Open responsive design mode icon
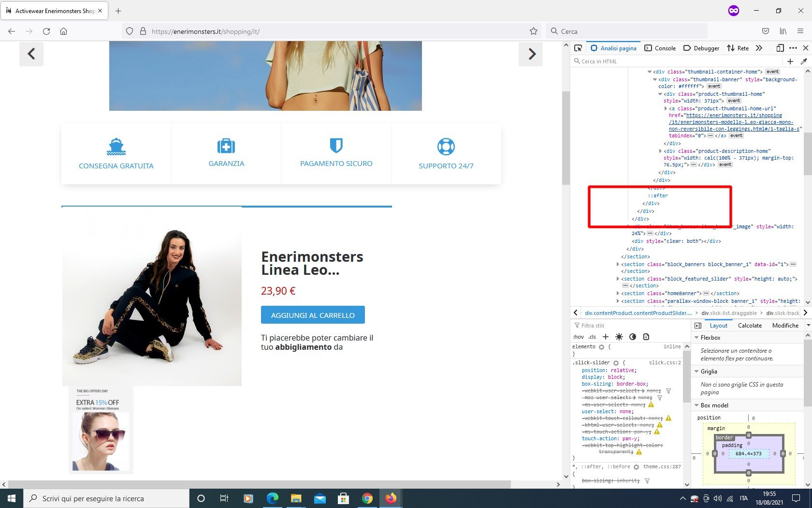The width and height of the screenshot is (812, 508). click(780, 48)
